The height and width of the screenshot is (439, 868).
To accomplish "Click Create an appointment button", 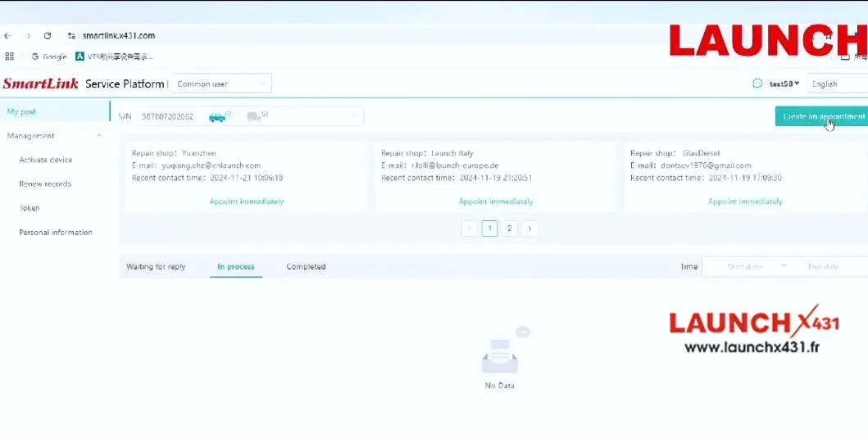I will [821, 116].
